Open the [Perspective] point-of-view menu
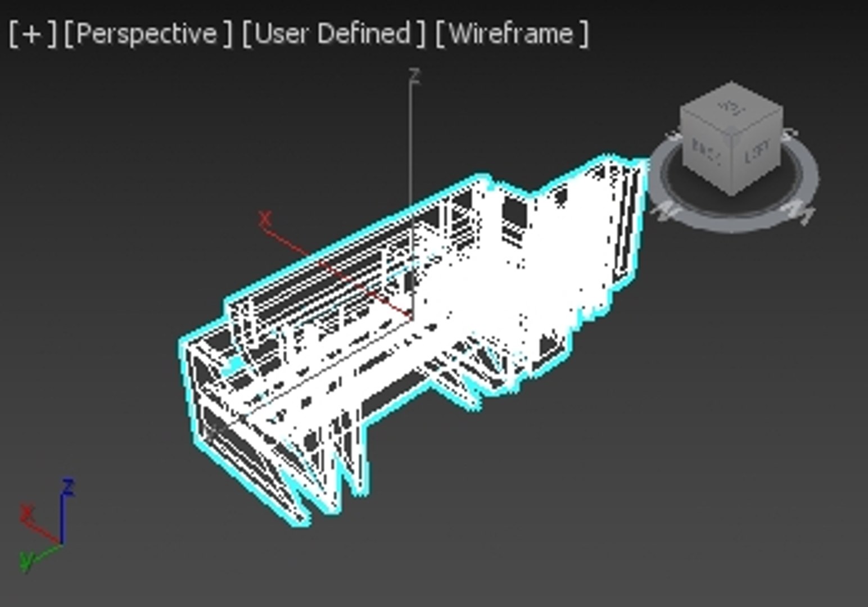The image size is (868, 607). [x=148, y=34]
